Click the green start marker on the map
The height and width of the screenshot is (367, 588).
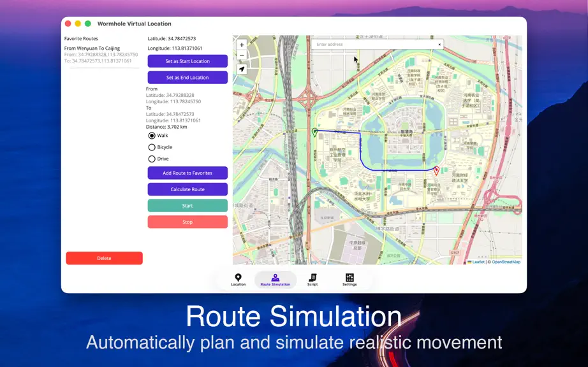(x=314, y=132)
